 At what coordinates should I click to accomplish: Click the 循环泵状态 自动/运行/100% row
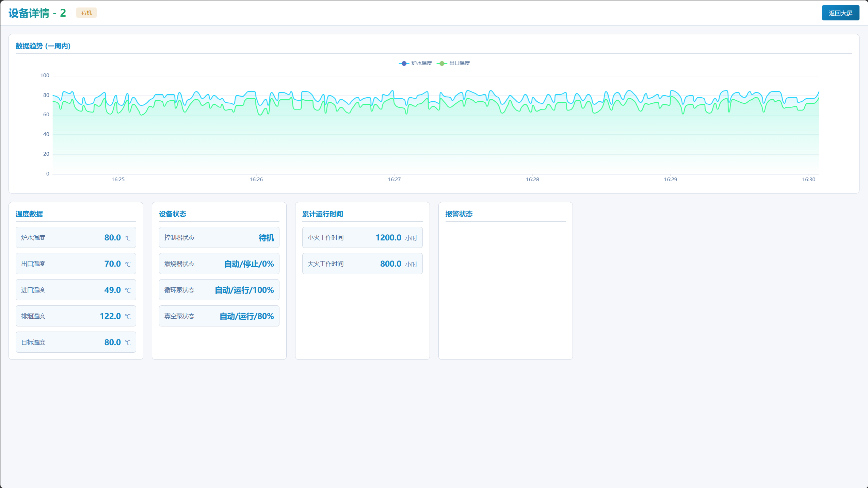[x=219, y=290]
